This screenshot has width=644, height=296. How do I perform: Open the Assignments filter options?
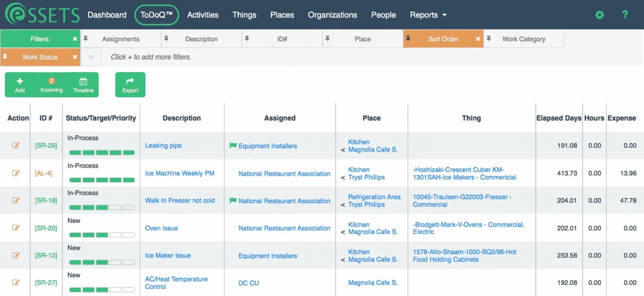(121, 39)
